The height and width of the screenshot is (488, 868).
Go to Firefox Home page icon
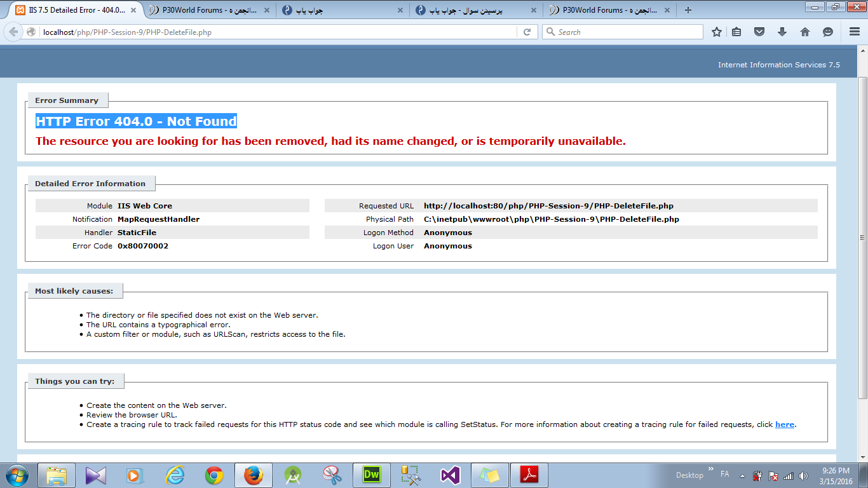[804, 32]
